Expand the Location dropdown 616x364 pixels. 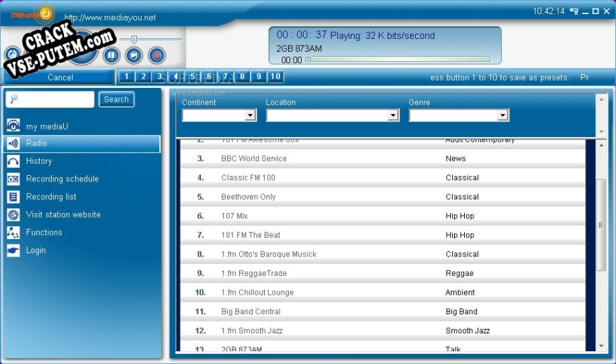pyautogui.click(x=393, y=115)
